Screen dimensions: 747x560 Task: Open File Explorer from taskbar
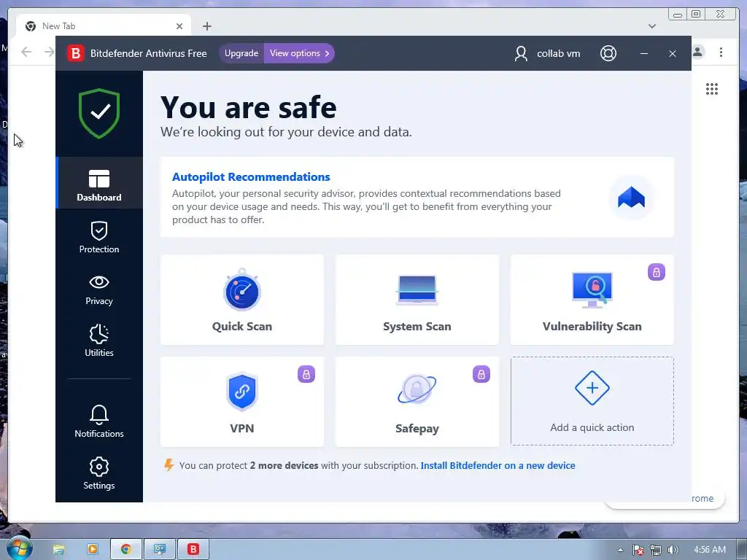tap(58, 550)
